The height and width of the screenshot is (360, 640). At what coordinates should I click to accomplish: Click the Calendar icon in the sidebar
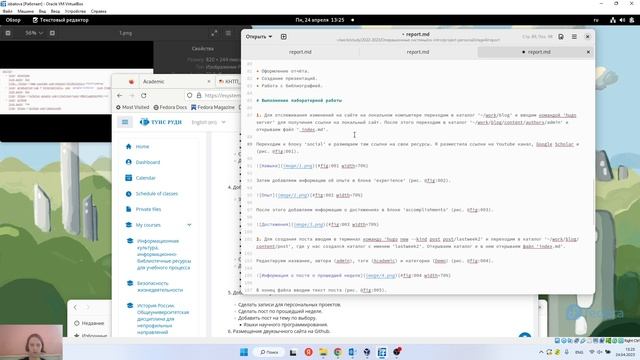click(129, 178)
